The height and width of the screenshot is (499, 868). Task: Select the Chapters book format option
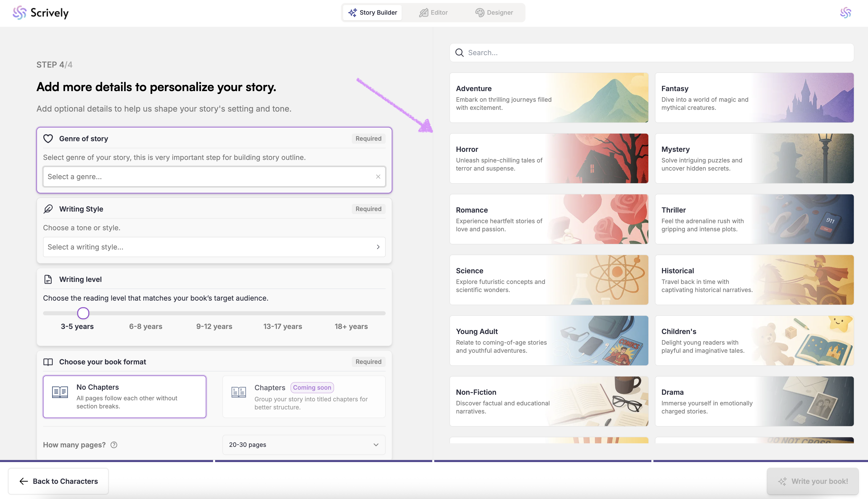point(304,397)
